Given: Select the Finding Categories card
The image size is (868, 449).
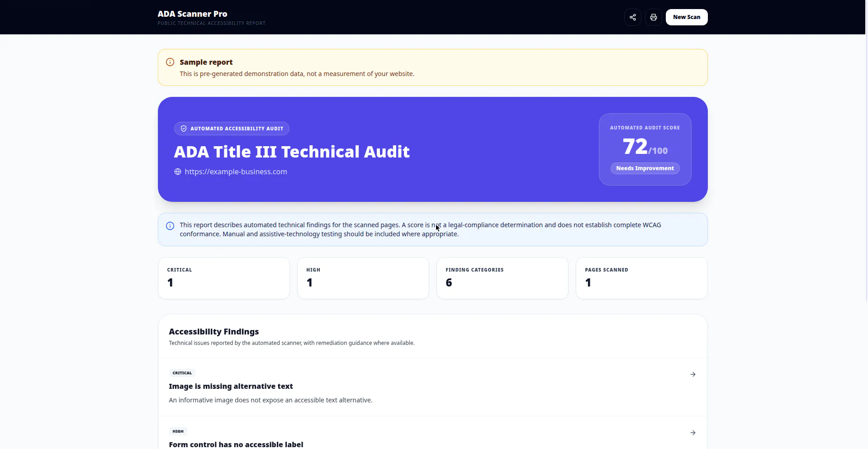Looking at the screenshot, I should 502,278.
